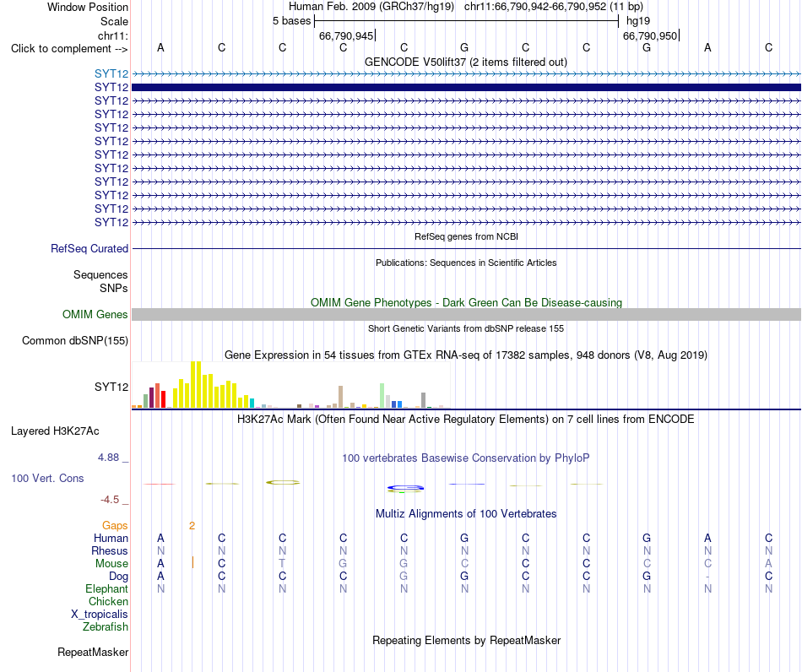Click the T base in the Mouse row
This screenshot has height=672, width=802.
click(282, 564)
